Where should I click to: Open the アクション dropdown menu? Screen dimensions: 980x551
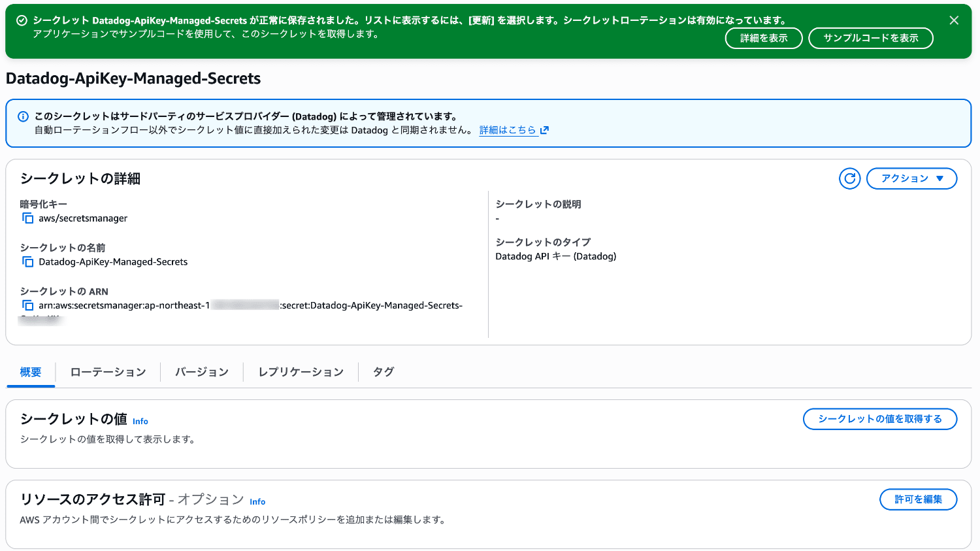(x=911, y=178)
